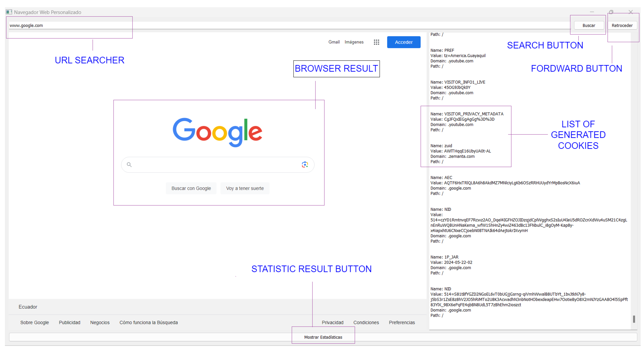The width and height of the screenshot is (644, 352).
Task: Click Value: CgJFQxIEGgAgGg%3D%3D text
Action: click(462, 119)
